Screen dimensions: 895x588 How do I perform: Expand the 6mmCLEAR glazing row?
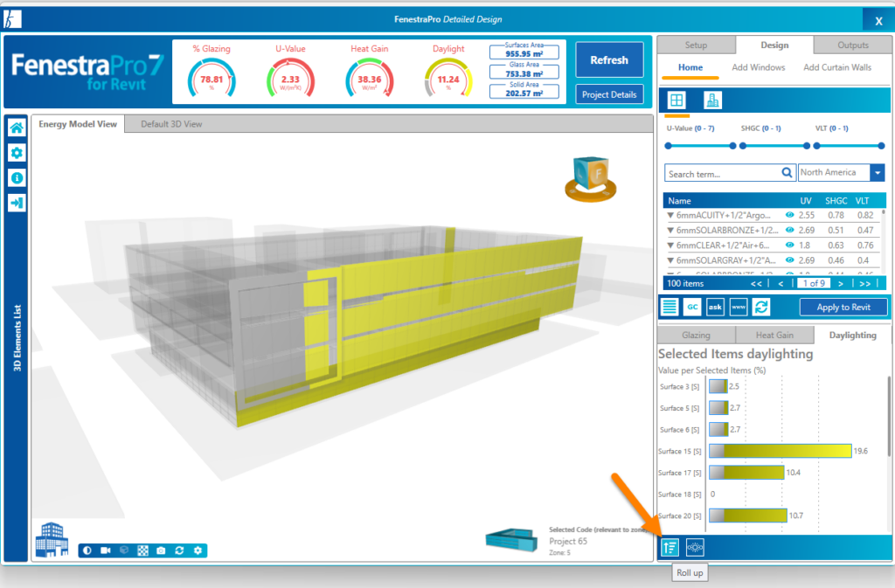670,246
